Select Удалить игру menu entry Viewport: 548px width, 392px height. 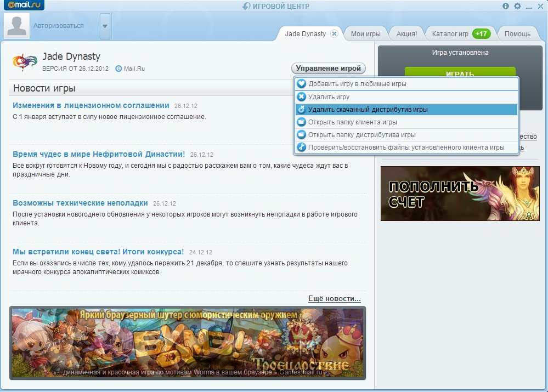coord(406,97)
